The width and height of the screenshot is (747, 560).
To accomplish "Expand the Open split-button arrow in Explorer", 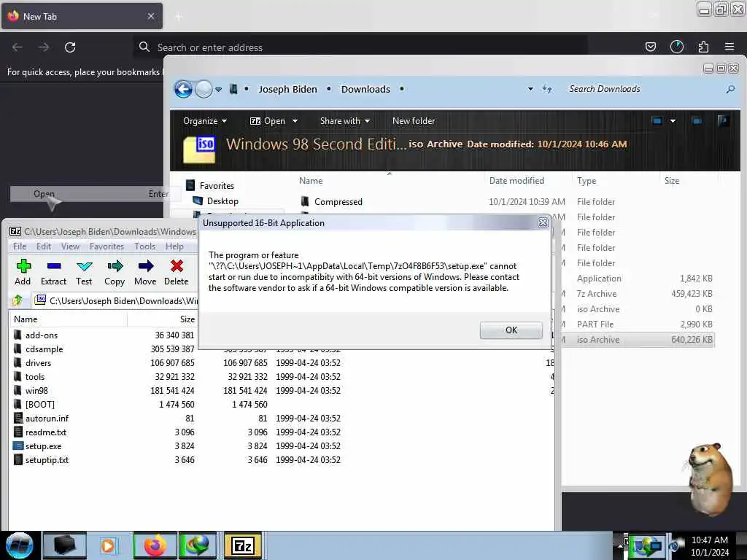I will coord(295,121).
